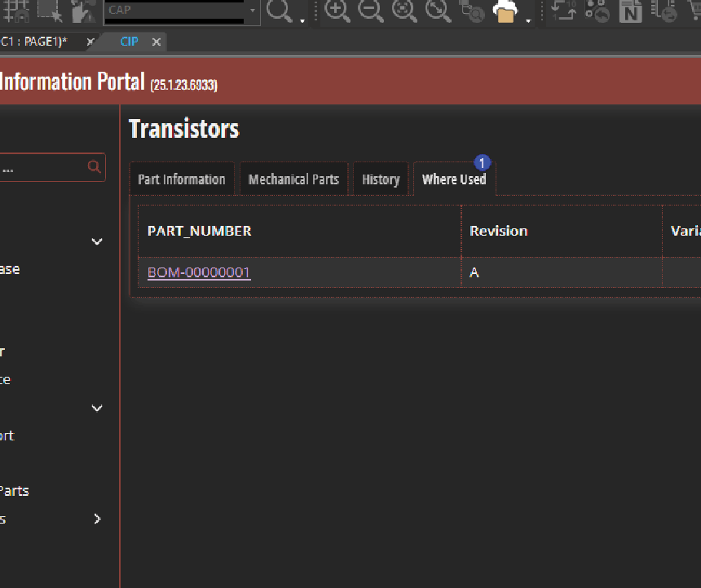Click the N icon in the toolbar
Viewport: 701px width, 588px height.
630,11
